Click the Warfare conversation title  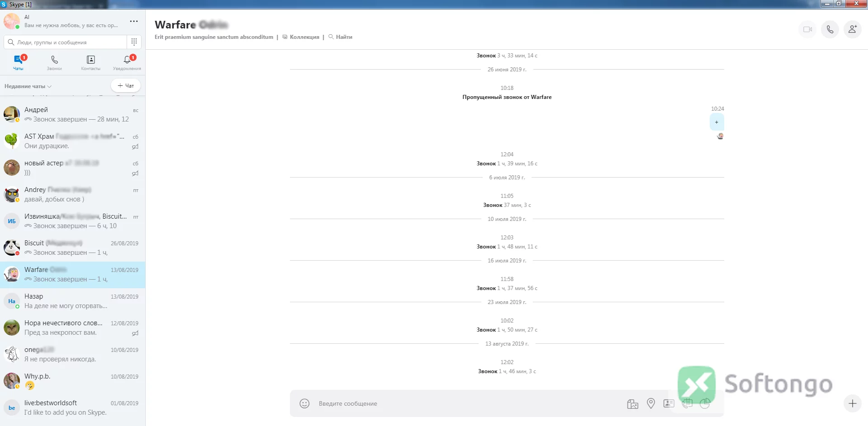coord(191,24)
